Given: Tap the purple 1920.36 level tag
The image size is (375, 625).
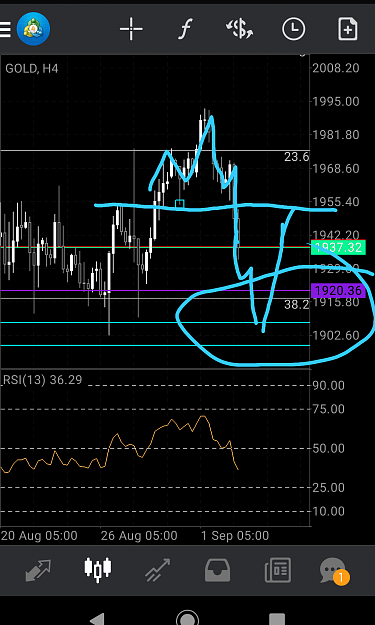Looking at the screenshot, I should [338, 291].
